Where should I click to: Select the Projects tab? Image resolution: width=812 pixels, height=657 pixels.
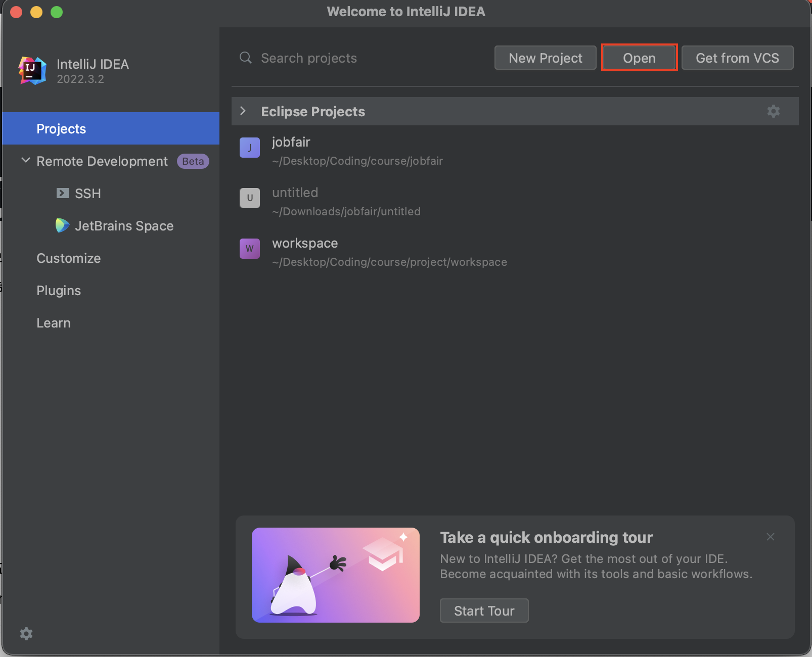(111, 128)
